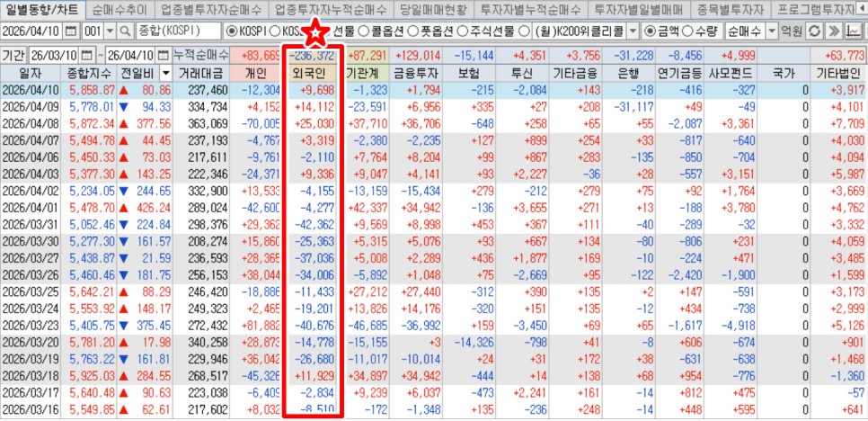This screenshot has height=421, width=868.
Task: Click the 종합지수 column header
Action: [x=88, y=73]
